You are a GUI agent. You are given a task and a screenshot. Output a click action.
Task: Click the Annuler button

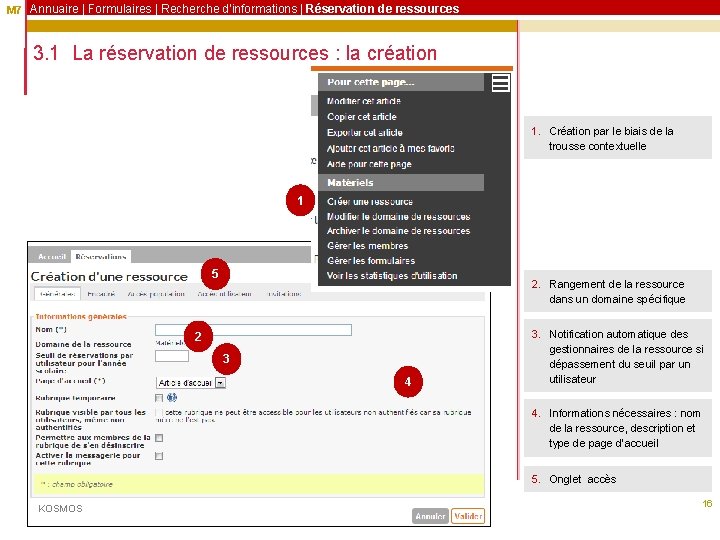click(x=430, y=516)
